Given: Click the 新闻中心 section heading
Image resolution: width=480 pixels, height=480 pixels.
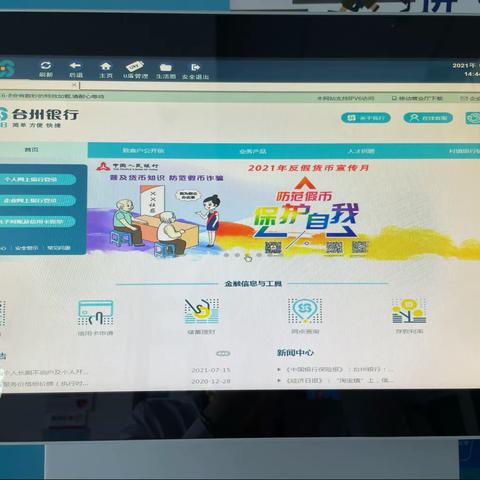Looking at the screenshot, I should (x=295, y=353).
